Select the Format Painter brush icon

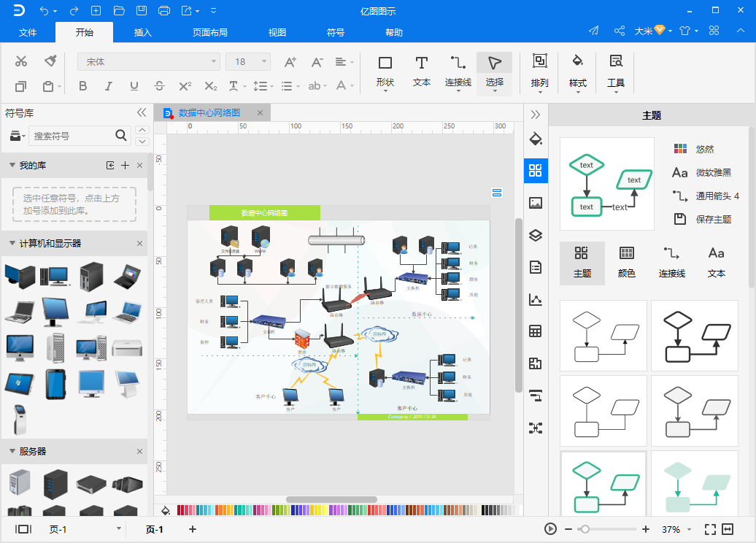click(x=50, y=61)
